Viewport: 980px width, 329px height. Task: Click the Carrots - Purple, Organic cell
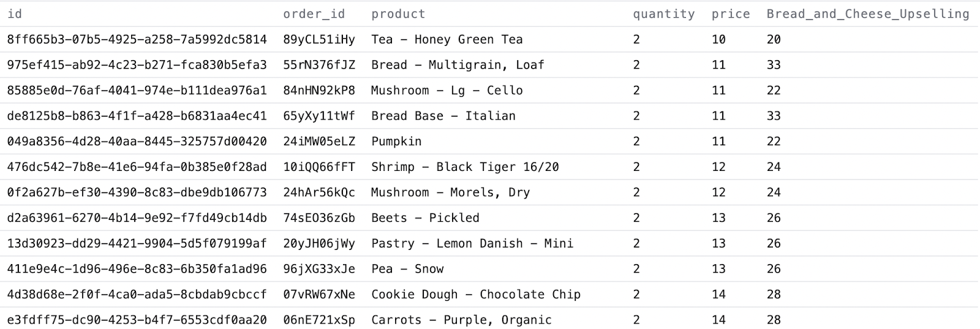[x=461, y=320]
